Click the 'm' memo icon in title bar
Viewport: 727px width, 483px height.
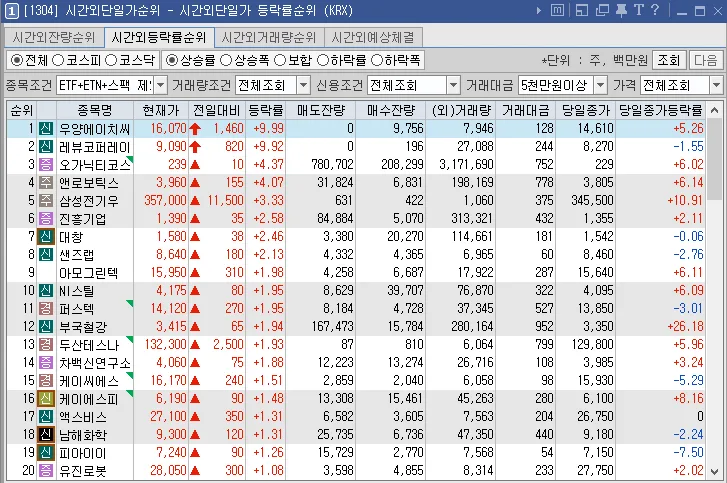(x=557, y=10)
